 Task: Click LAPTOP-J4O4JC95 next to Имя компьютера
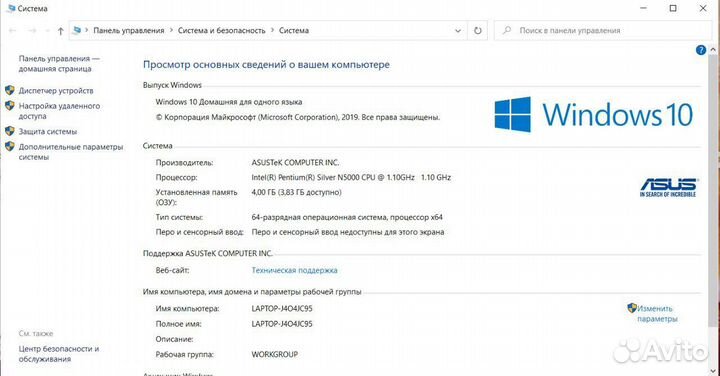(282, 309)
